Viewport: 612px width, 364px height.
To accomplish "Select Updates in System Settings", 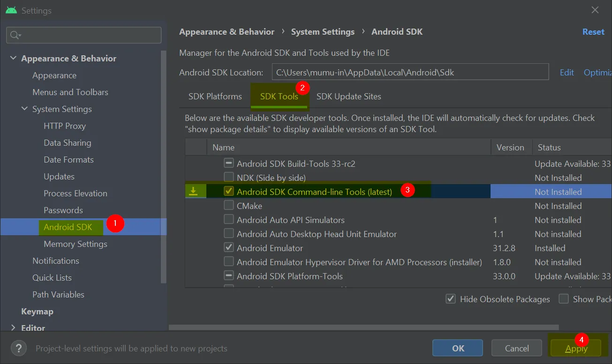I will (59, 177).
